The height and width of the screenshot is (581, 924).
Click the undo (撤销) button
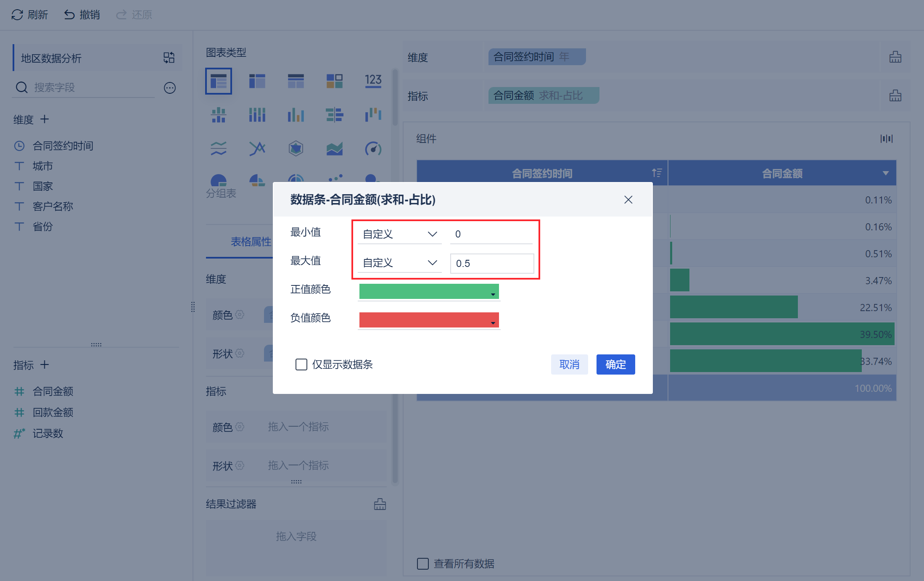pyautogui.click(x=82, y=15)
